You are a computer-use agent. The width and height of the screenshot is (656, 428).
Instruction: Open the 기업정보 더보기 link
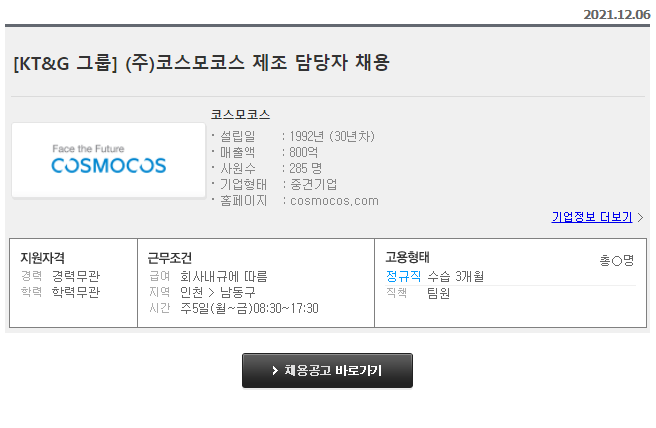pyautogui.click(x=592, y=217)
